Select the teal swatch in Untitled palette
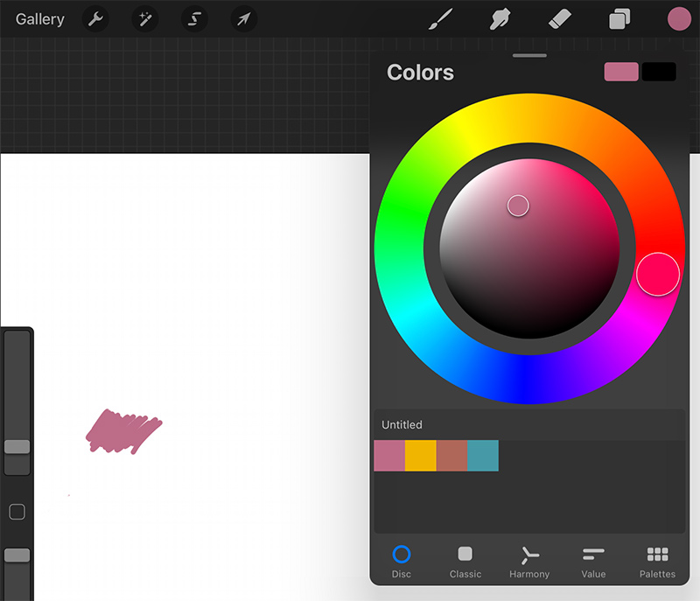This screenshot has height=601, width=700. pos(483,456)
